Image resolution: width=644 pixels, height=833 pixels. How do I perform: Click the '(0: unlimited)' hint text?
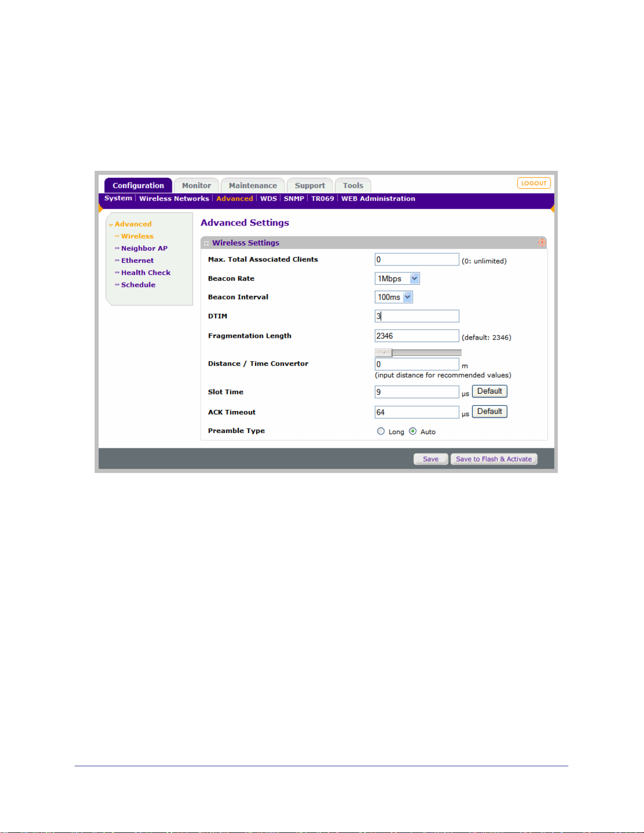(484, 261)
